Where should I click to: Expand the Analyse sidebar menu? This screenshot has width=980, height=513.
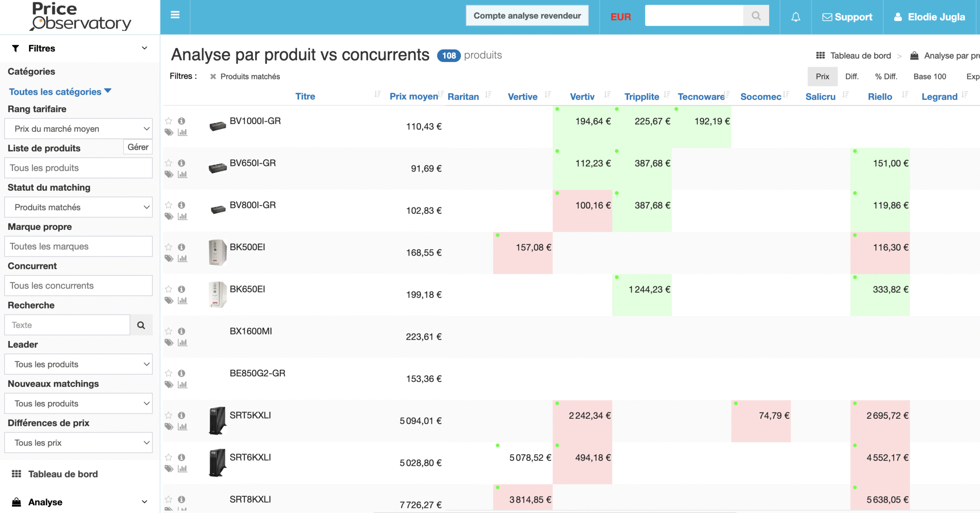(80, 502)
